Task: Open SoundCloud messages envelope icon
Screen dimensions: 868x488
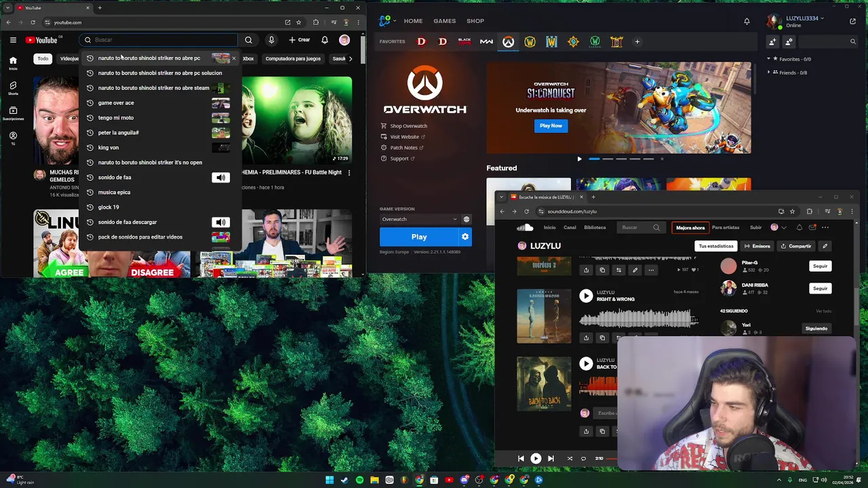Action: [x=812, y=228]
